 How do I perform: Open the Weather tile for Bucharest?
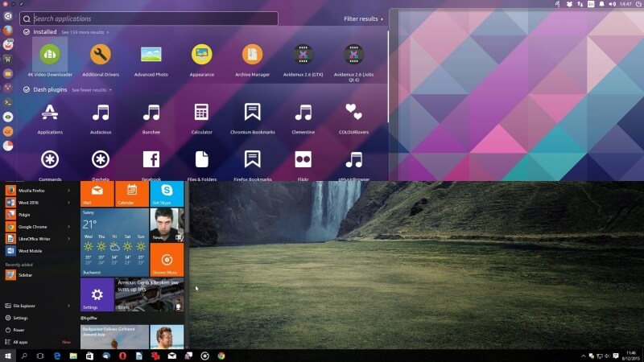(x=114, y=242)
